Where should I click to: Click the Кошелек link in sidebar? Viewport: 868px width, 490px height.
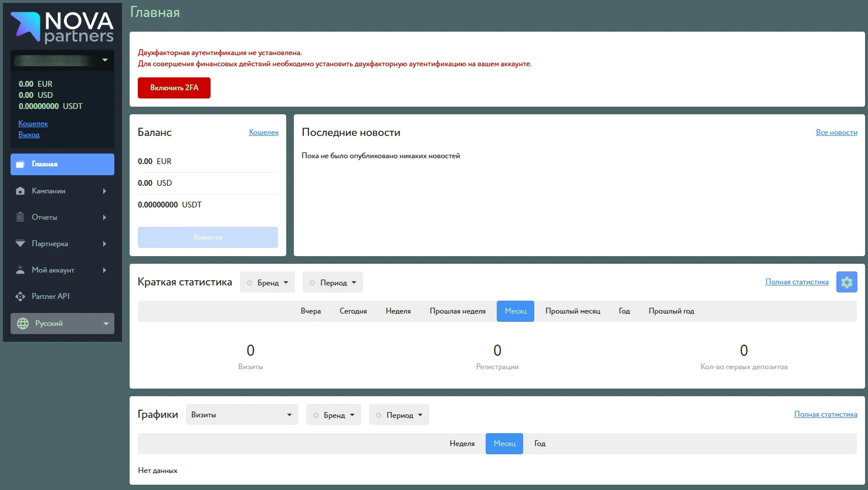click(33, 123)
